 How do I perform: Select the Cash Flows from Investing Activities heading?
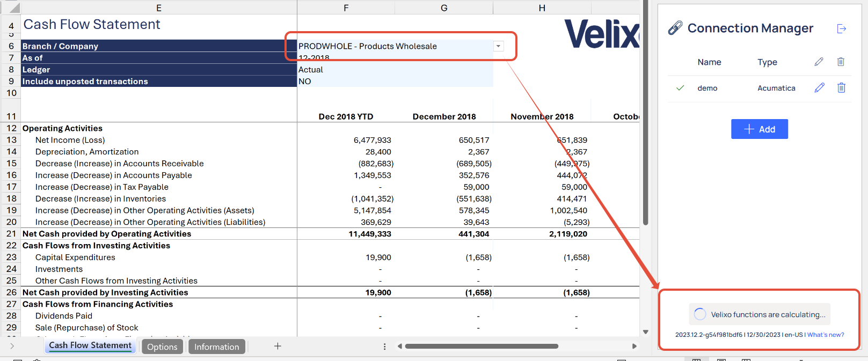coord(96,246)
